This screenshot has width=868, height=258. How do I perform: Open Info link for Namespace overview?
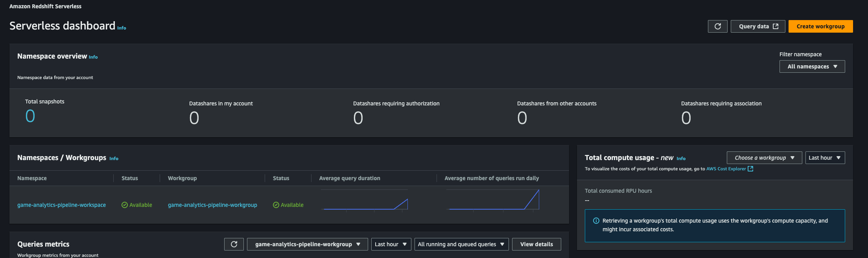(x=93, y=57)
